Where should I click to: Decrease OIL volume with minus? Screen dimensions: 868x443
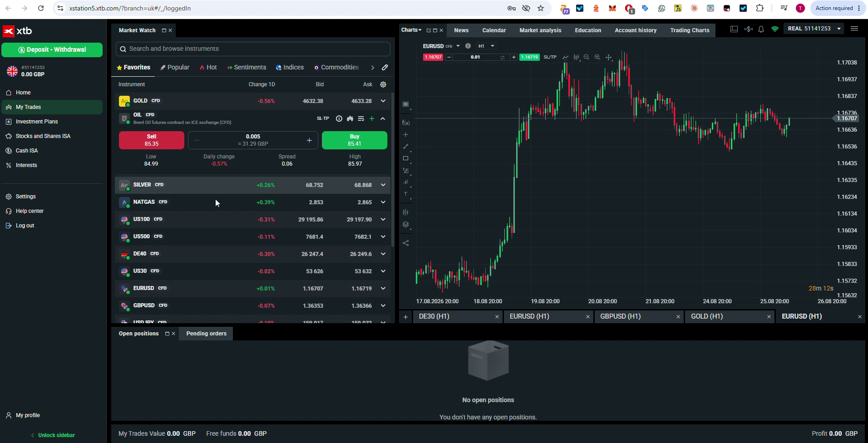click(197, 140)
